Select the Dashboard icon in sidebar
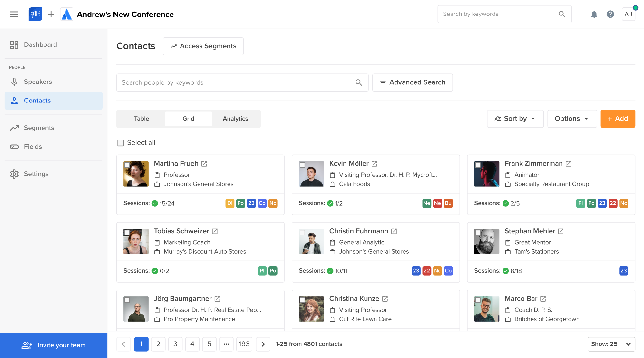Screen dimensions: 644x358 click(14, 44)
